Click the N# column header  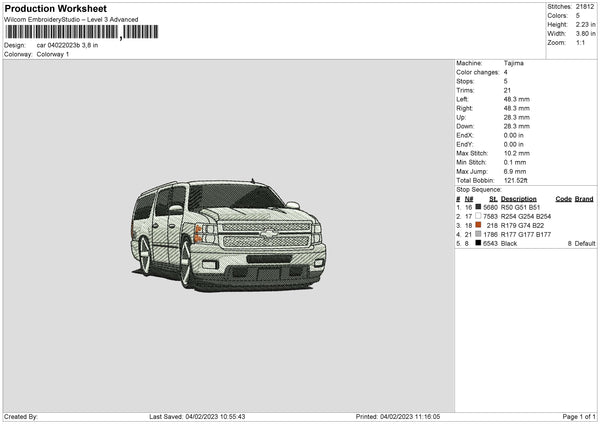(x=468, y=198)
